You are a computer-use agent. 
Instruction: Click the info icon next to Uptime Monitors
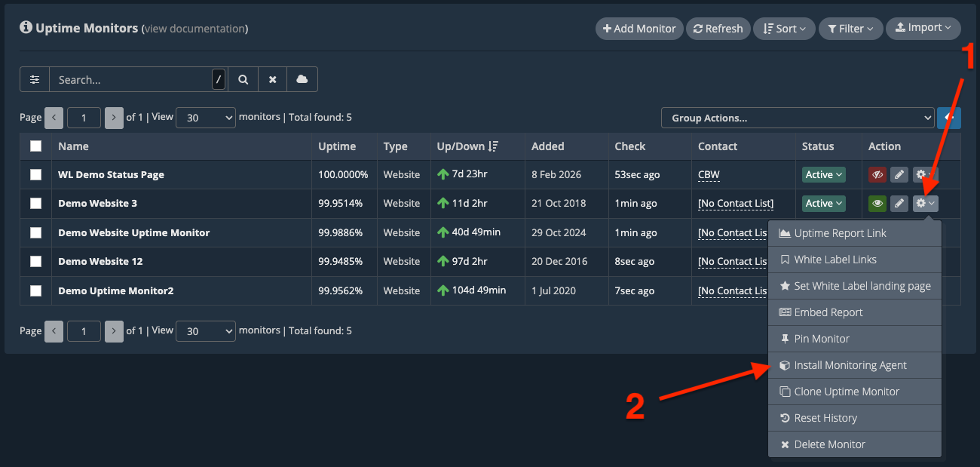click(26, 28)
